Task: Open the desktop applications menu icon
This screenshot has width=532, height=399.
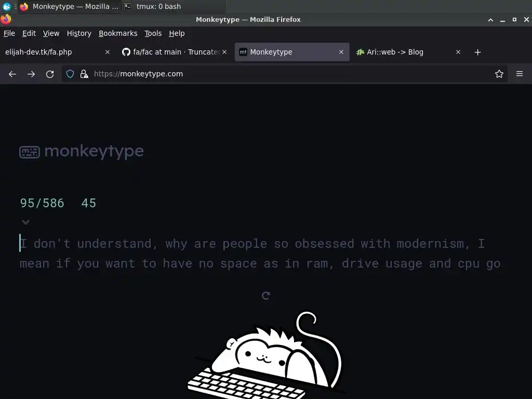Action: [6, 6]
